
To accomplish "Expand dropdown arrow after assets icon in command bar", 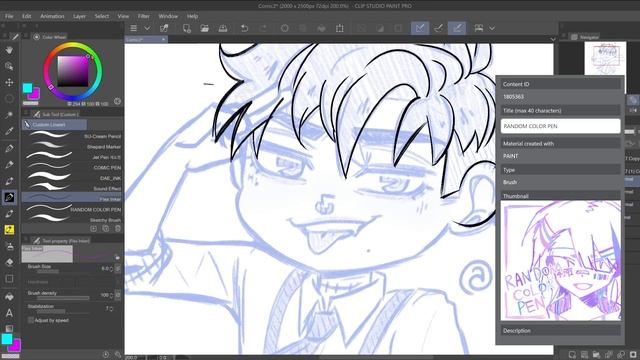I will click(x=492, y=28).
